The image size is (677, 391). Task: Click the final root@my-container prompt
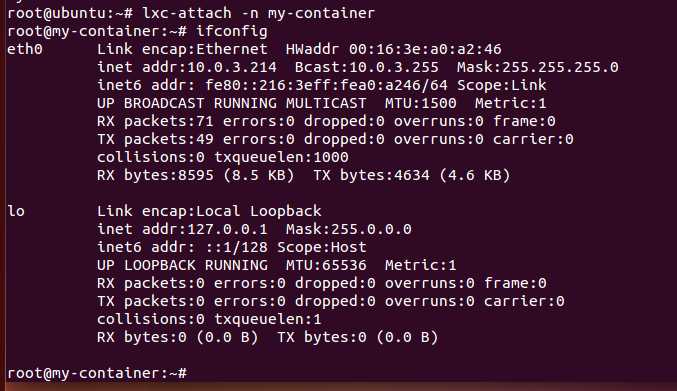[x=97, y=373]
